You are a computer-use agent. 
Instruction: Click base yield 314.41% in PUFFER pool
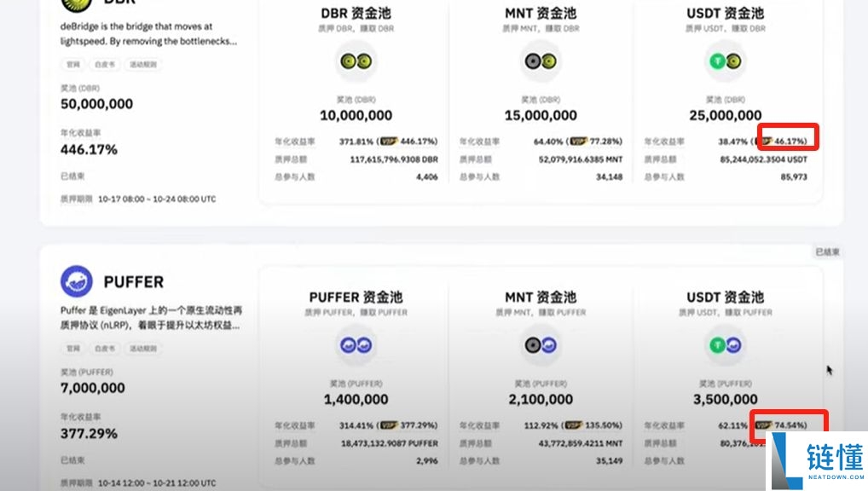click(x=356, y=425)
